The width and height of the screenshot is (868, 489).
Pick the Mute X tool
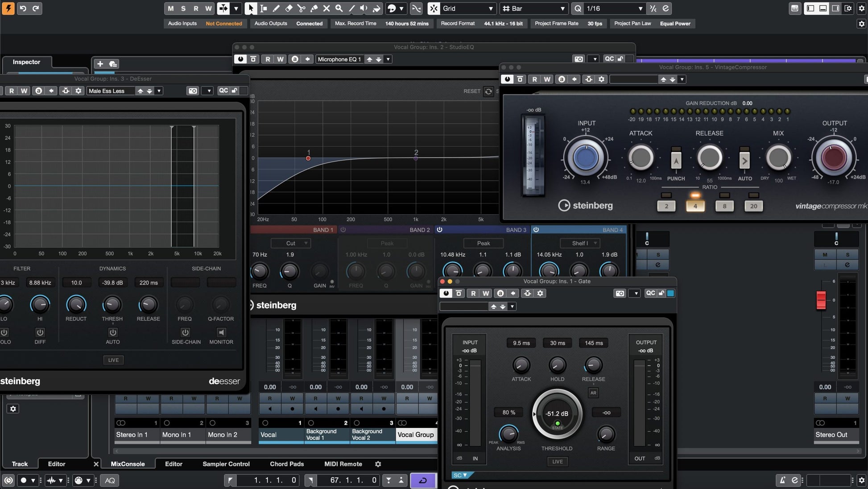(327, 8)
